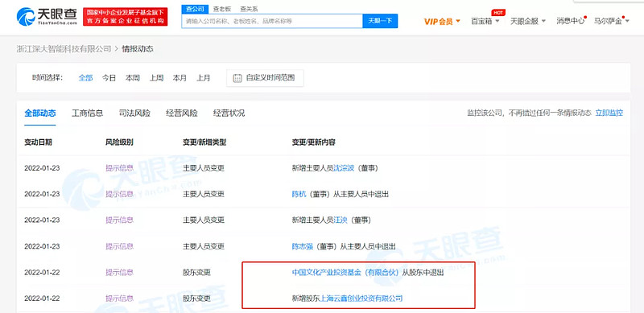Click the 天眼查 logo

point(47,17)
